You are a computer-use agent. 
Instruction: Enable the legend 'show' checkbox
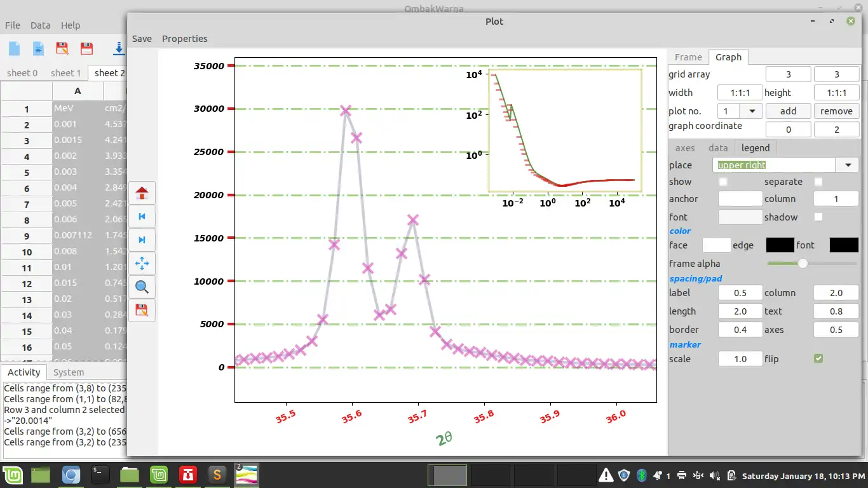point(723,182)
